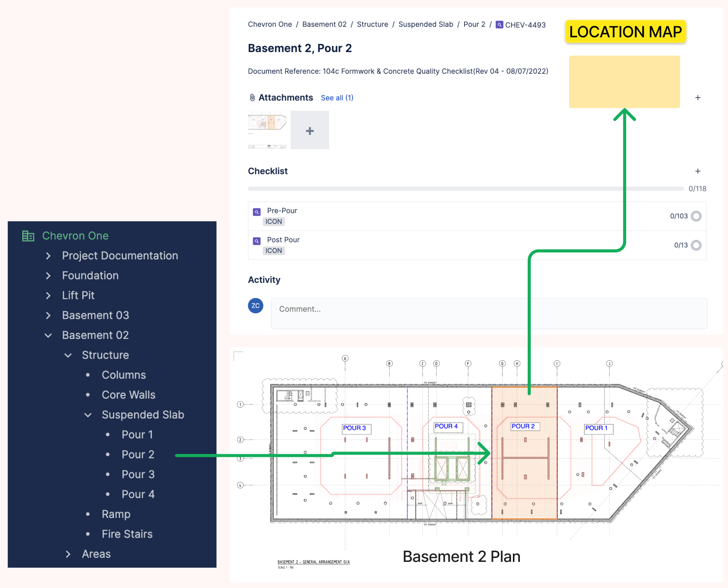Click the Chevron One project building icon

pos(28,236)
